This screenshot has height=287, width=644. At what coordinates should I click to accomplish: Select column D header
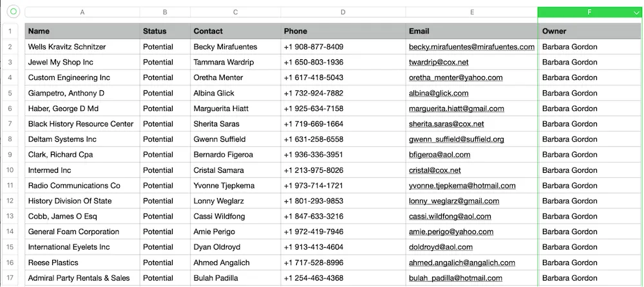click(x=343, y=12)
